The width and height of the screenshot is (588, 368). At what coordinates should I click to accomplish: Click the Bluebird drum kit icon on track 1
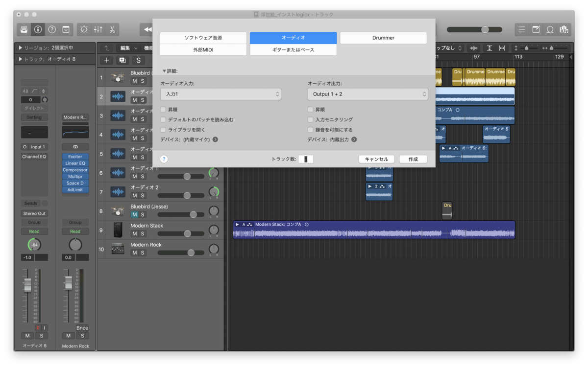tap(118, 77)
